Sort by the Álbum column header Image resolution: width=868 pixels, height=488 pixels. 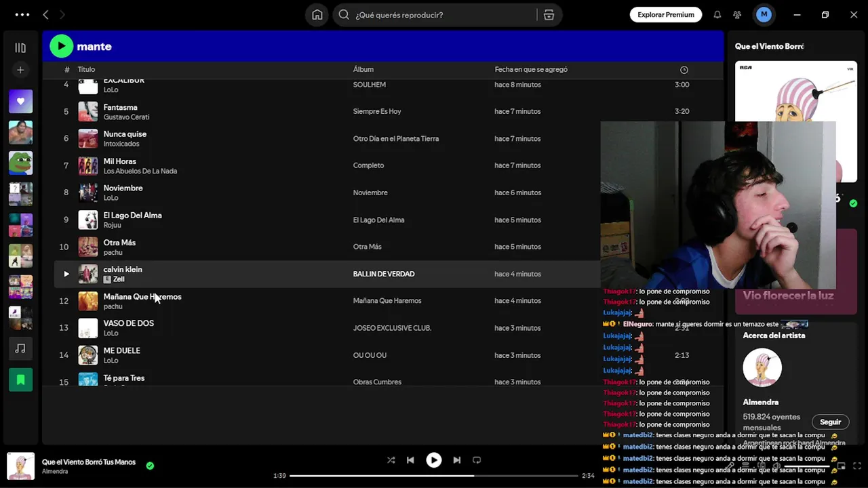[x=363, y=69]
